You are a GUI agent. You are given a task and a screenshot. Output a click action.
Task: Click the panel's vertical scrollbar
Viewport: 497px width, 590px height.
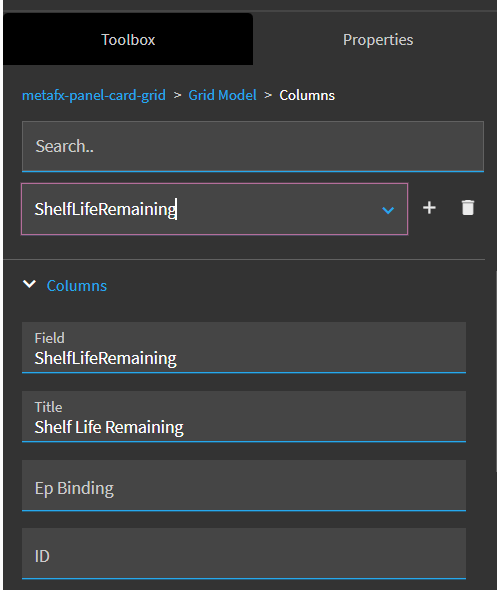click(496, 371)
